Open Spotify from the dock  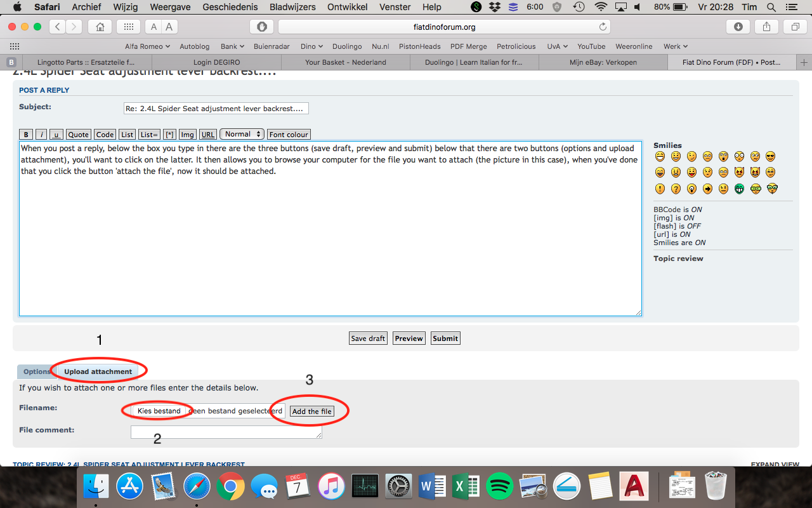tap(499, 487)
